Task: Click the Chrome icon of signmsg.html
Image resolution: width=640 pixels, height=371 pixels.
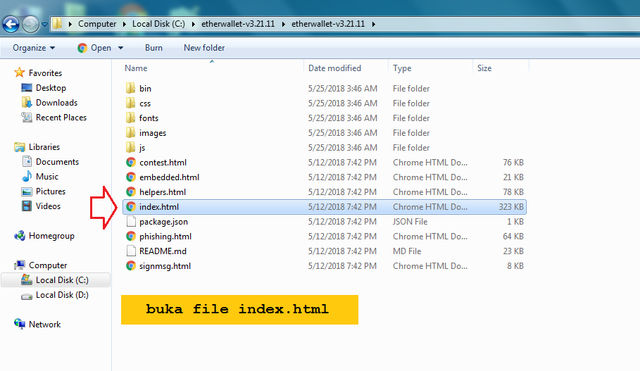Action: click(131, 266)
